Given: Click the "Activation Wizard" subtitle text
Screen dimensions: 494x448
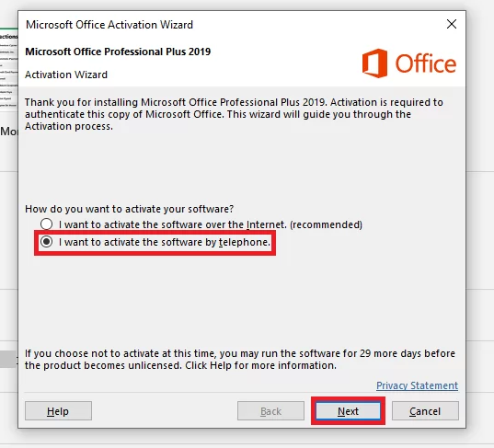Looking at the screenshot, I should point(66,75).
